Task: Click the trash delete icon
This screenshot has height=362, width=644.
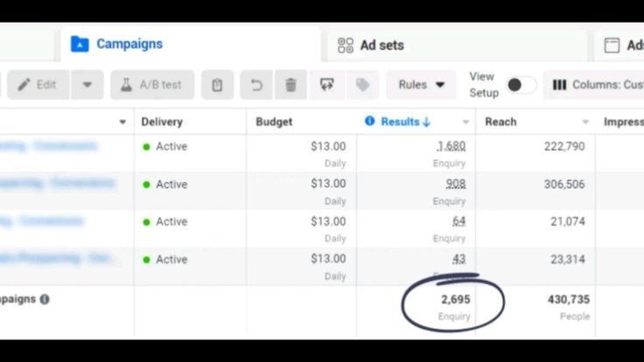Action: [x=290, y=85]
